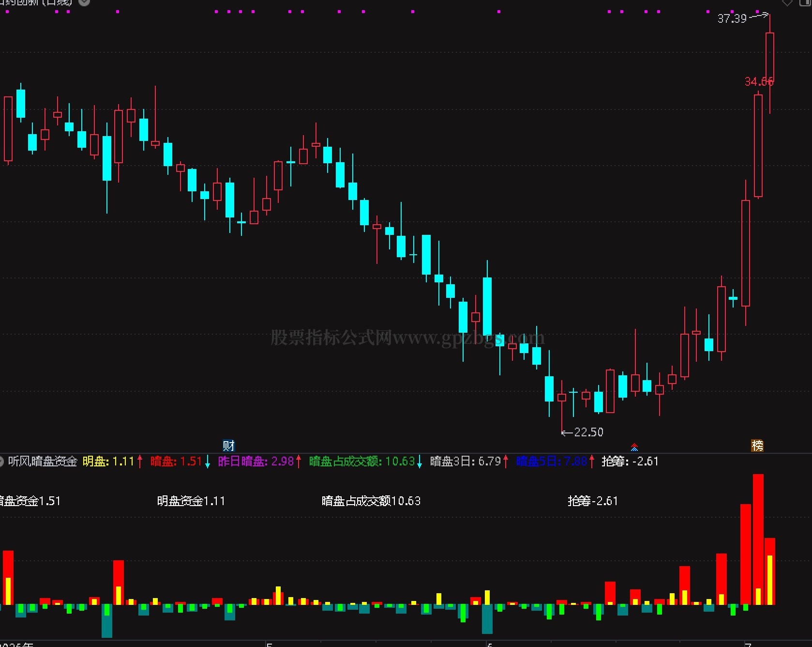The image size is (812, 647).
Task: Click the diamond icon at top right corner
Action: tap(787, 2)
